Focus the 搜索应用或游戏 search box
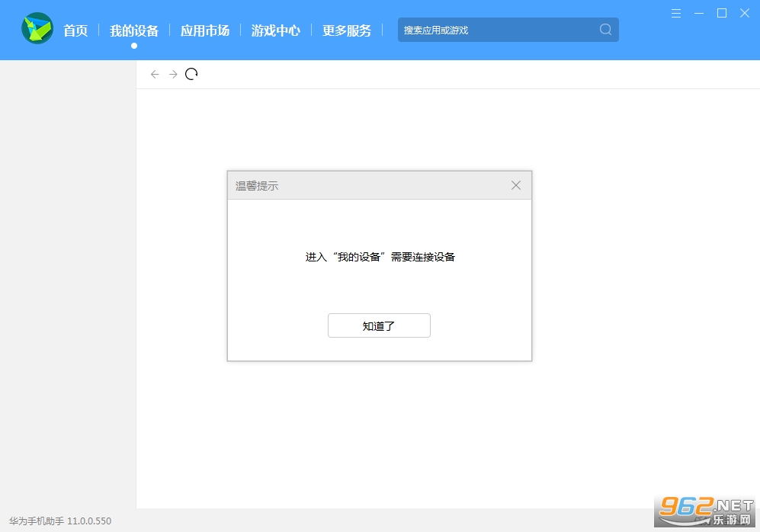760x532 pixels. click(x=499, y=30)
